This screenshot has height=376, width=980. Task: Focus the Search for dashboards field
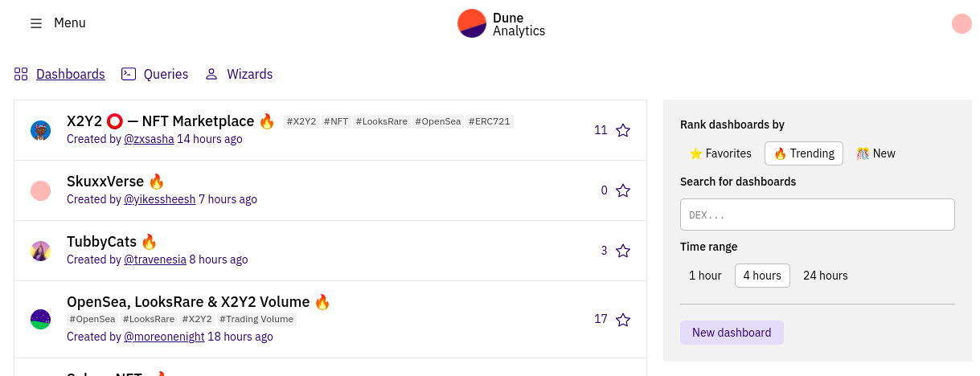(818, 215)
